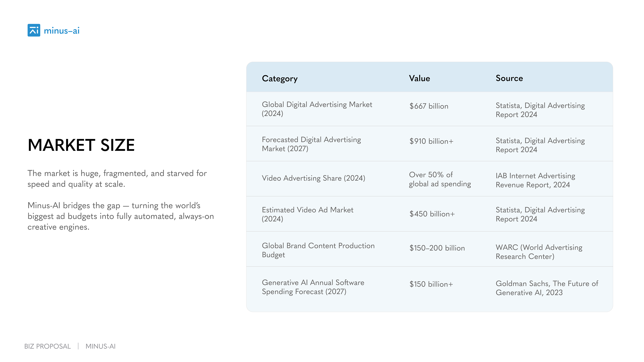The width and height of the screenshot is (644, 362).
Task: Select the Global Brand Content Production Budget cell
Action: tap(318, 250)
